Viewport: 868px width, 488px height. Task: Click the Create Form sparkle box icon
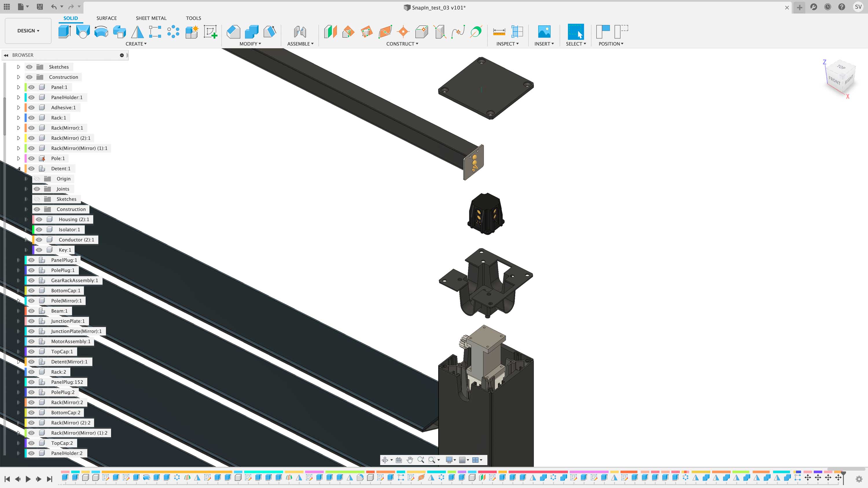(192, 32)
